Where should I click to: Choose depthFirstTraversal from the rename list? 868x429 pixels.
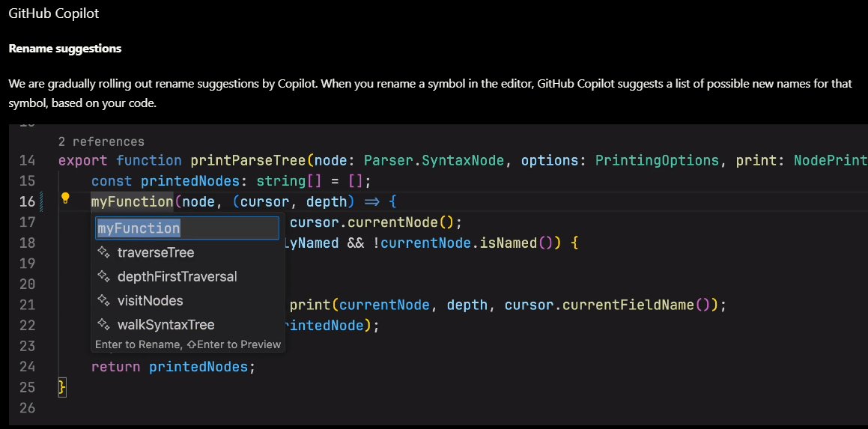188,276
